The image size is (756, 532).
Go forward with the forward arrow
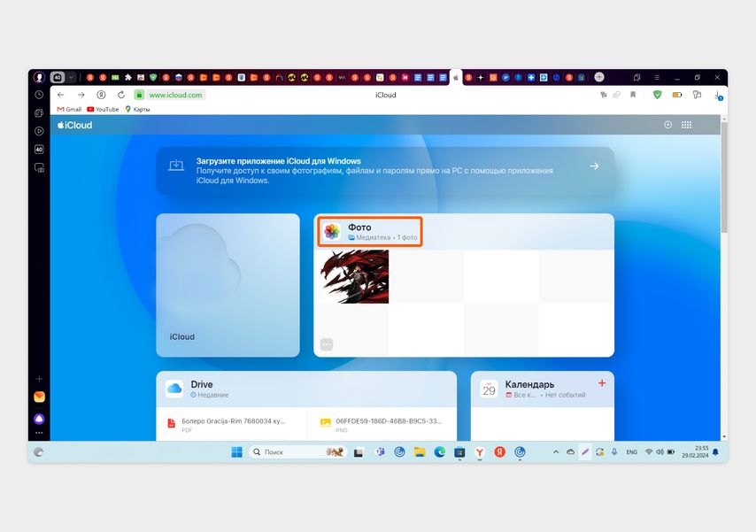[x=81, y=95]
